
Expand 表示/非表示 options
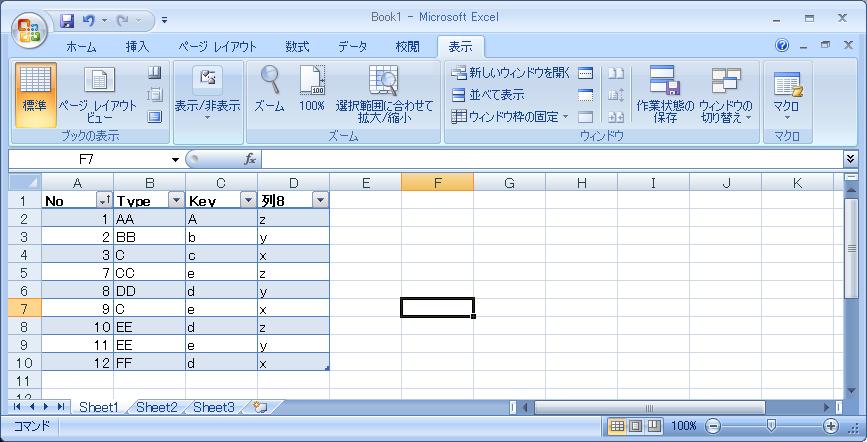click(x=208, y=95)
